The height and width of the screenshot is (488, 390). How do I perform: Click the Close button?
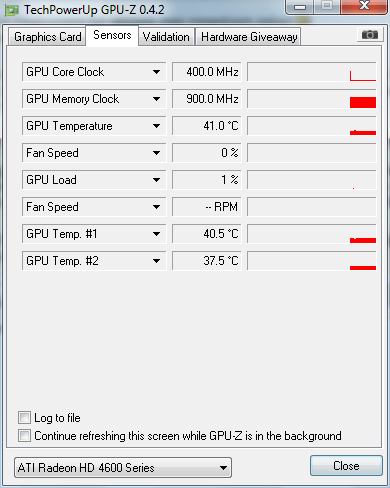pyautogui.click(x=346, y=466)
